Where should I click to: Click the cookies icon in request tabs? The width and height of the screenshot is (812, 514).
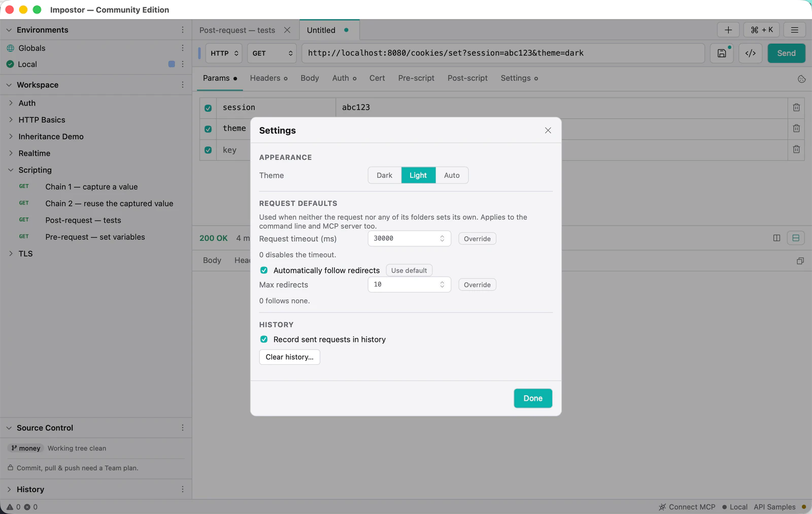coord(802,79)
